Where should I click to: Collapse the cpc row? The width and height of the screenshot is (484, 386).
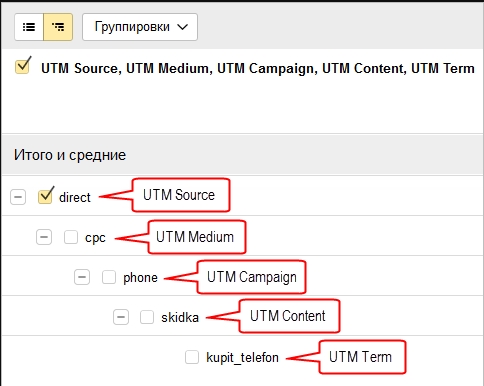[x=44, y=237]
